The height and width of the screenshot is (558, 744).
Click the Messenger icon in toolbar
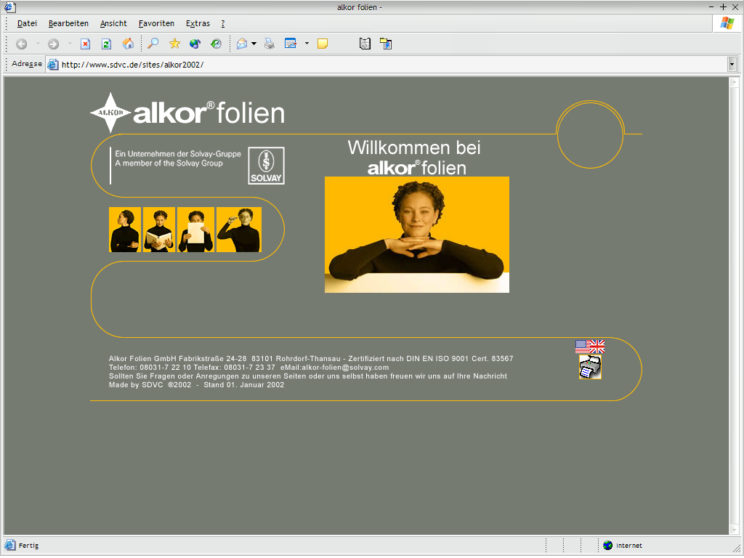click(386, 44)
